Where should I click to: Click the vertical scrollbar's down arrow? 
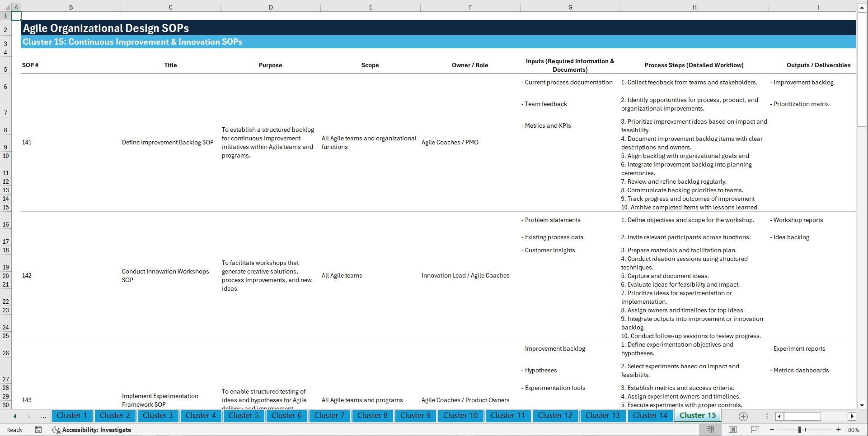pyautogui.click(x=862, y=405)
